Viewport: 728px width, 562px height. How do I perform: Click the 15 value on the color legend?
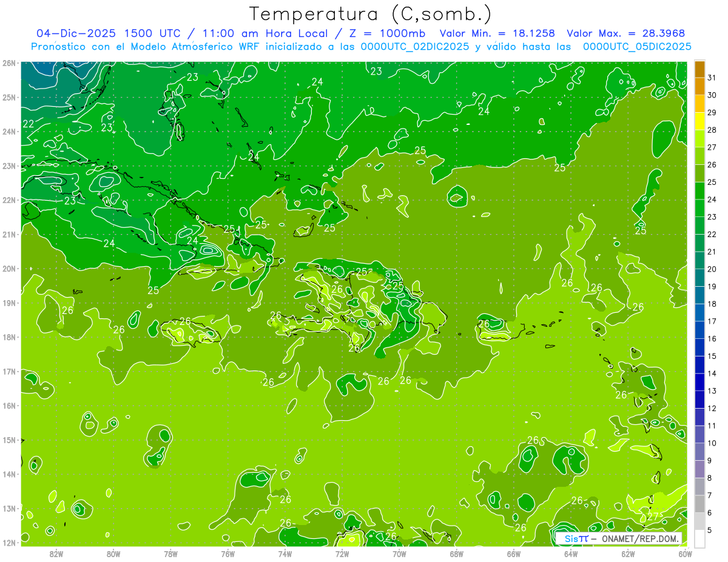[x=712, y=356]
